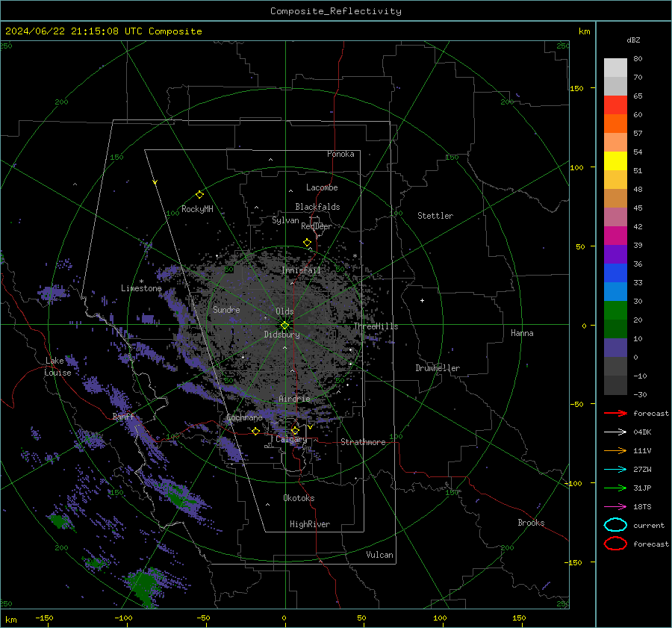The image size is (672, 628).
Task: Click the yellow radar-center diamond near Didsbury
Action: click(284, 326)
